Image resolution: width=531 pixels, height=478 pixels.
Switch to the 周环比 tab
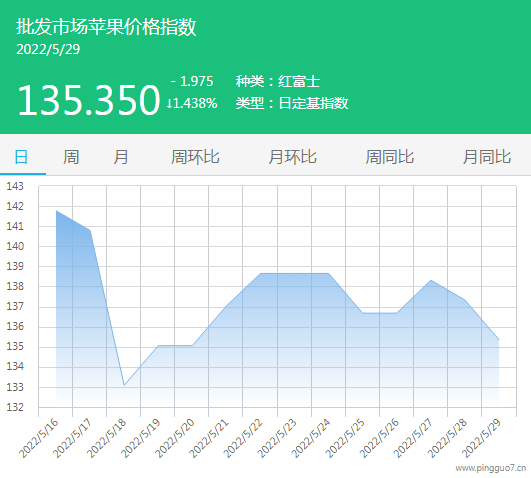[195, 157]
